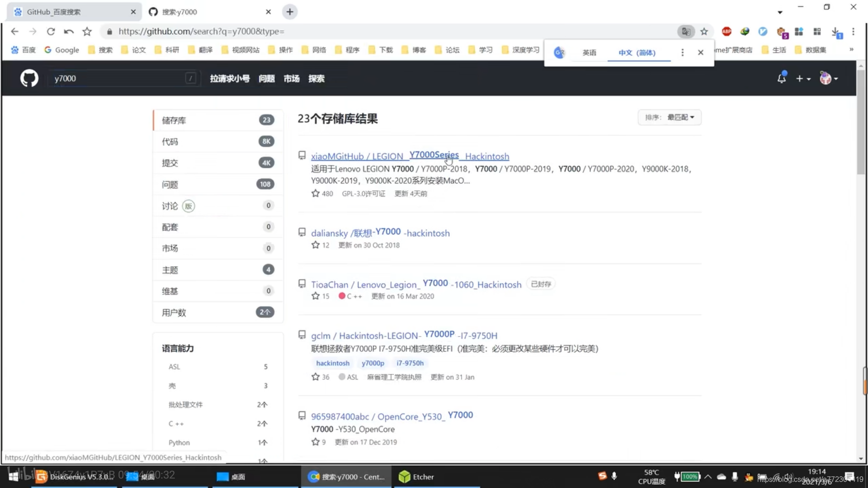Viewport: 868px width, 488px height.
Task: Open the 排序: 最匹配 sort dropdown
Action: pyautogui.click(x=670, y=117)
